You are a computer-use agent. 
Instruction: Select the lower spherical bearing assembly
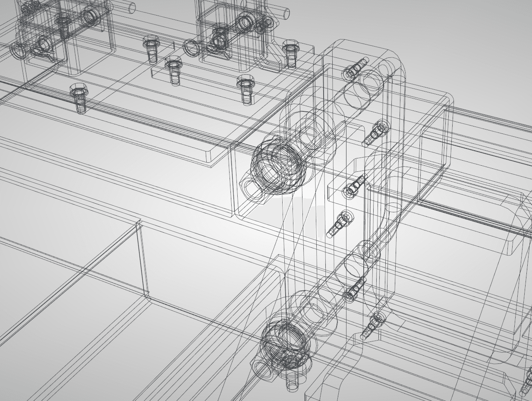tap(285, 340)
